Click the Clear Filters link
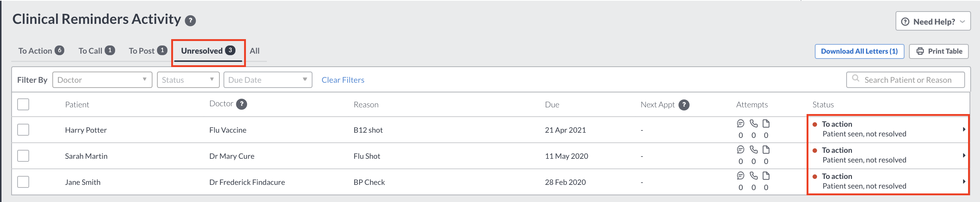Screen dimensions: 980x202 (343, 80)
